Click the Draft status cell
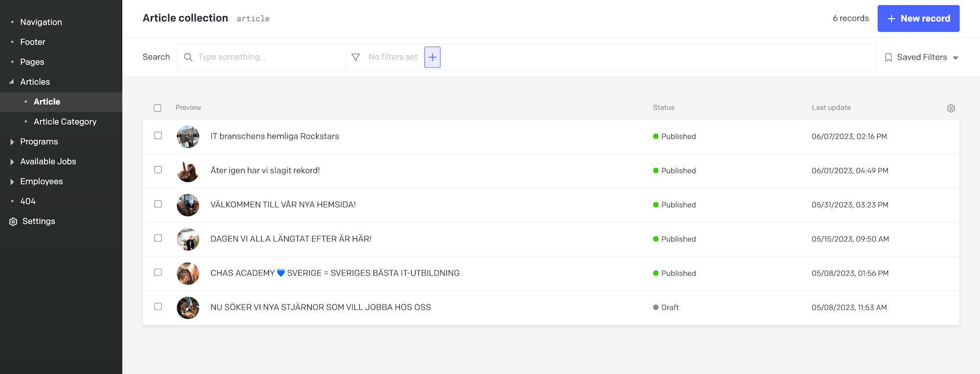 point(666,307)
